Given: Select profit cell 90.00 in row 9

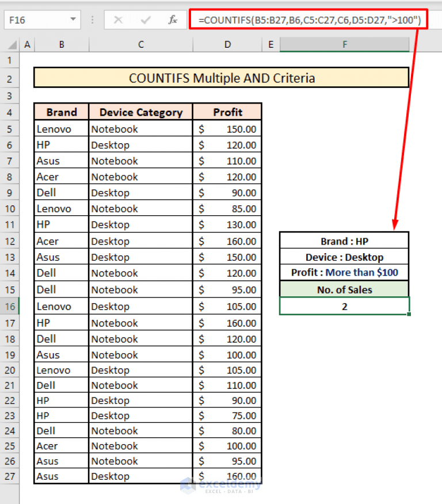Looking at the screenshot, I should (x=227, y=193).
